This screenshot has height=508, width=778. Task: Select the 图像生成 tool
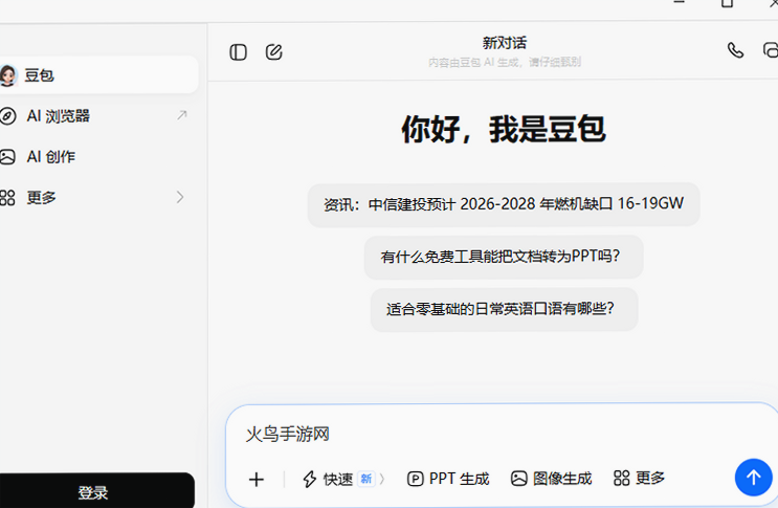point(551,479)
